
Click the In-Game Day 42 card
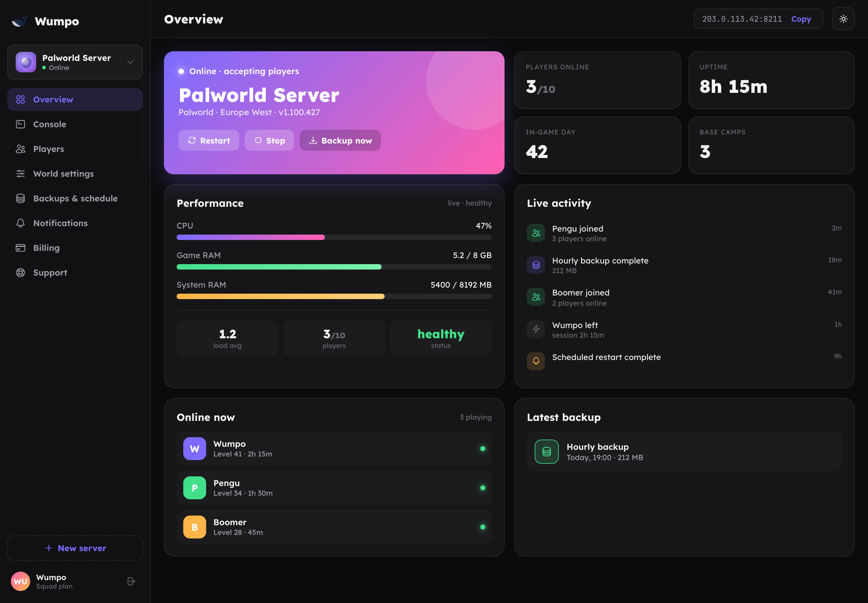(x=597, y=145)
